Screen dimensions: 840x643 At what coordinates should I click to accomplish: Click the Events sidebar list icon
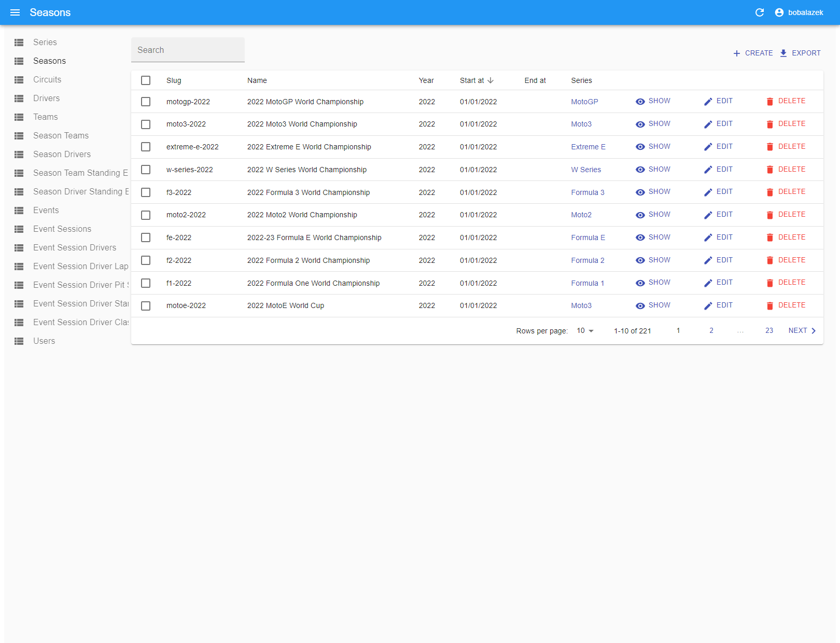[x=19, y=211]
